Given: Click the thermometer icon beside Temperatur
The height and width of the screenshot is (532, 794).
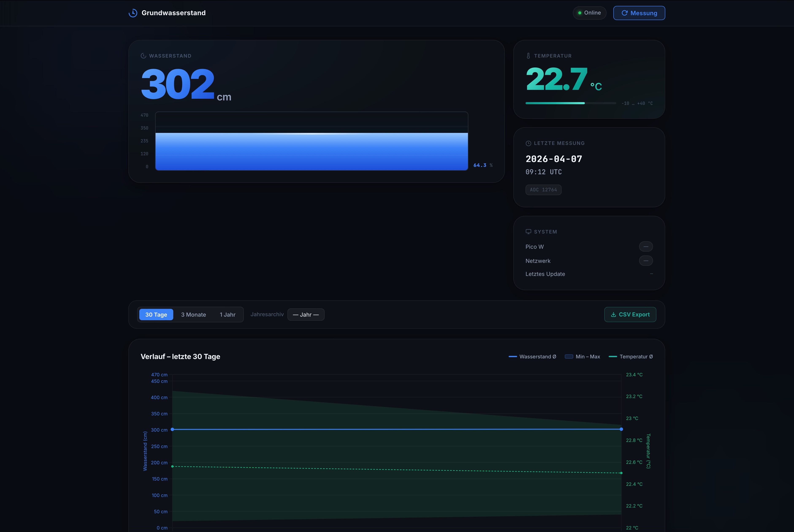Looking at the screenshot, I should (x=528, y=56).
